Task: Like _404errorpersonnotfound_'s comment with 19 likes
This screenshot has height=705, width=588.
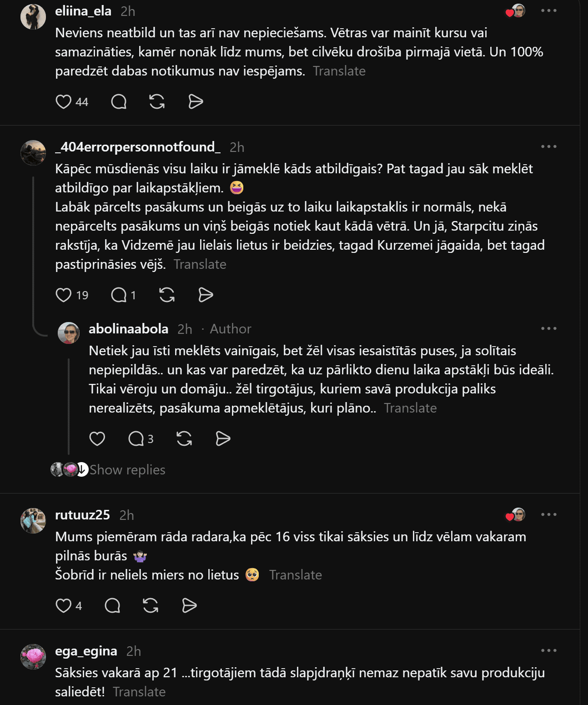Action: point(63,295)
